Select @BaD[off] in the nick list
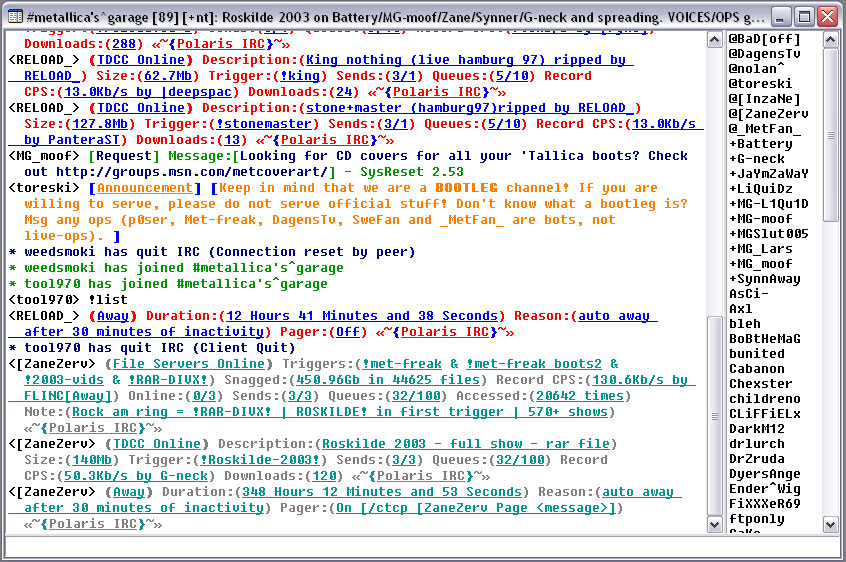The image size is (846, 562). (x=765, y=39)
